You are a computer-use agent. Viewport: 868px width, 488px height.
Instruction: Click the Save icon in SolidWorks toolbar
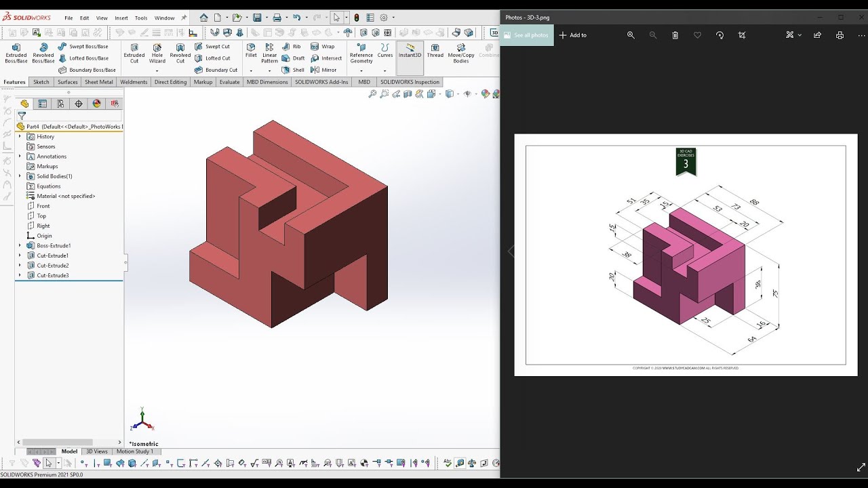[x=258, y=18]
